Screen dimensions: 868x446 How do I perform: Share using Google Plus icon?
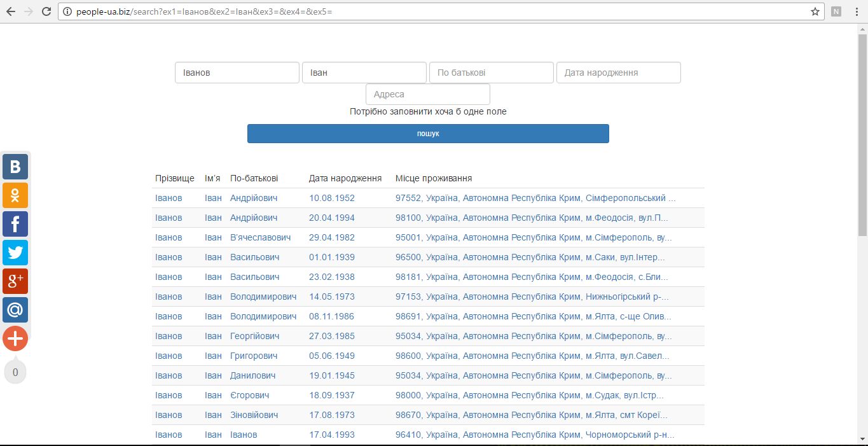point(15,281)
